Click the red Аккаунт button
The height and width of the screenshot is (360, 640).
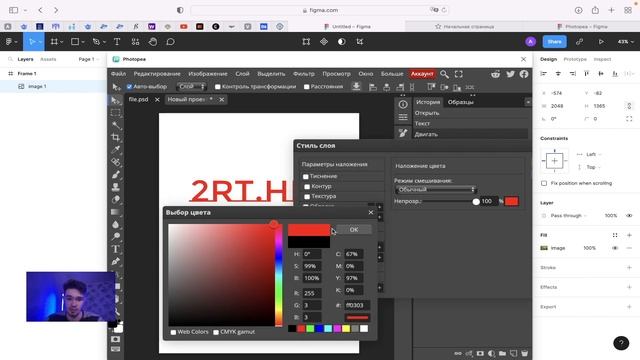[x=422, y=74]
